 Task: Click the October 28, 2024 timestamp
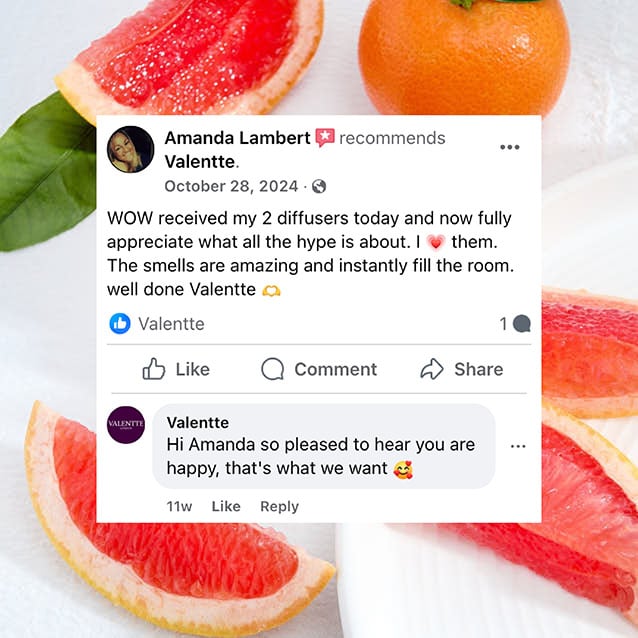click(x=231, y=186)
